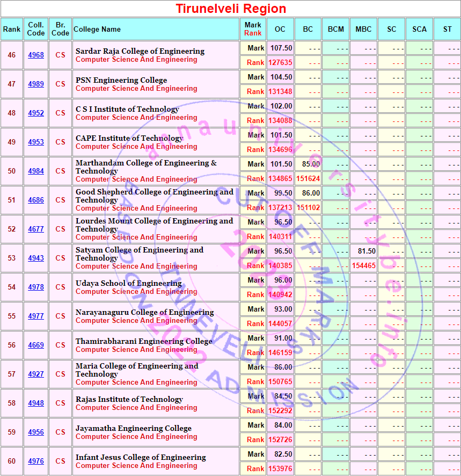Click the MBC column header
This screenshot has height=476, width=461.
[363, 29]
